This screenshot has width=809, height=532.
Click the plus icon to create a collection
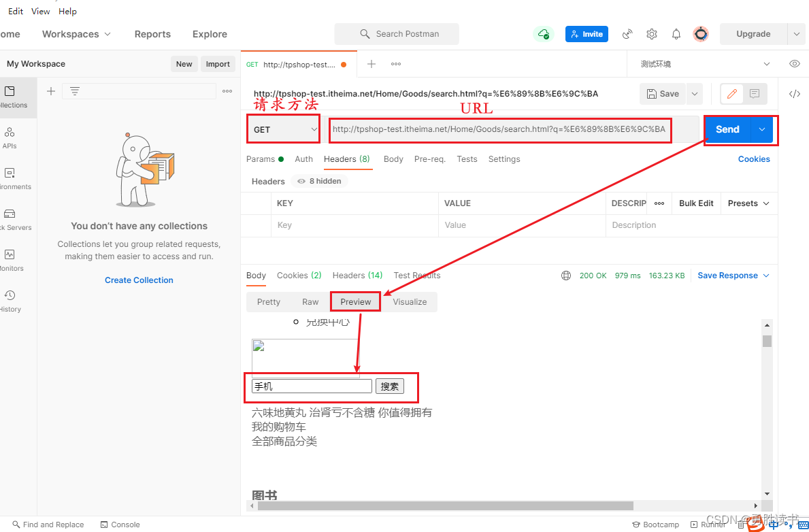point(50,91)
